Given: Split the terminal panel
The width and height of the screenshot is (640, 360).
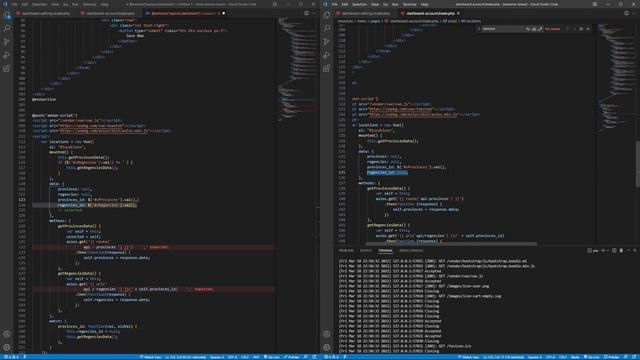Looking at the screenshot, I should click(x=614, y=251).
